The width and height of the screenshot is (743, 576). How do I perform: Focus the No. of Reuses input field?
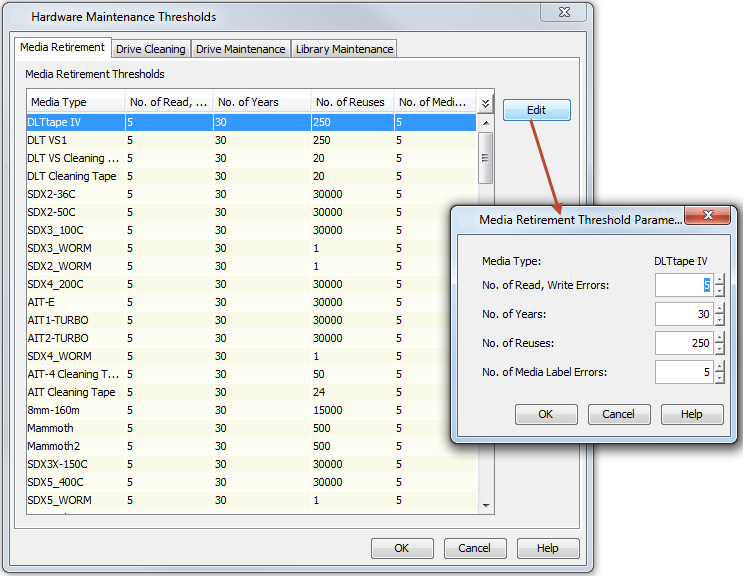point(684,343)
